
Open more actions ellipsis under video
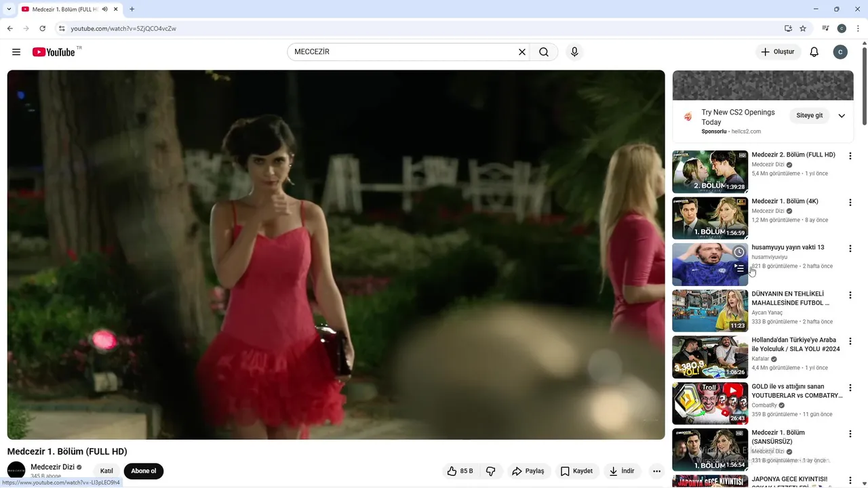(x=656, y=471)
